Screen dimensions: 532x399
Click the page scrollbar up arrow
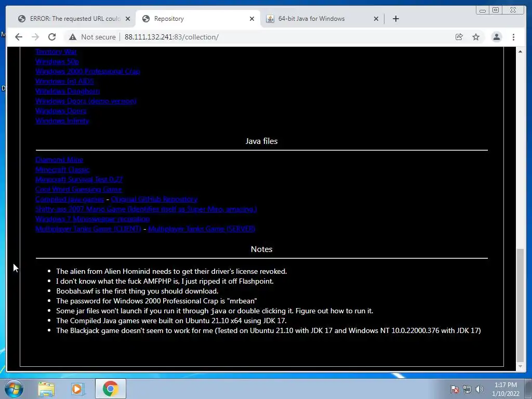point(520,51)
